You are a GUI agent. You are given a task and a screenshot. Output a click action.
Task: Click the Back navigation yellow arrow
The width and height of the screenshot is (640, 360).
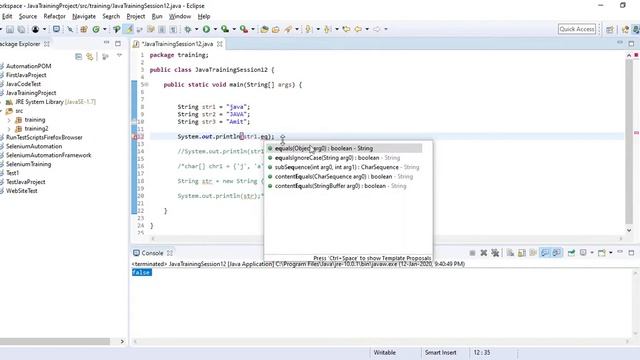(x=359, y=29)
